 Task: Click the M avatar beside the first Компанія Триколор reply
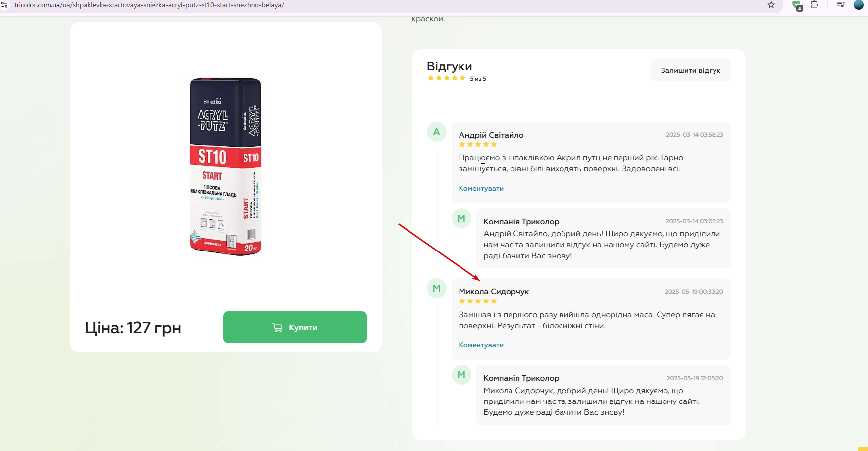[x=461, y=218]
